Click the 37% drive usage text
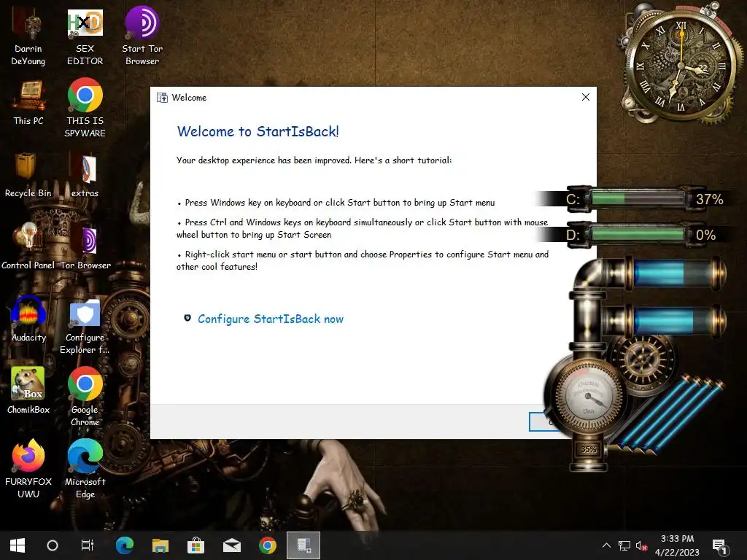Screen dimensions: 747x560 (709, 199)
